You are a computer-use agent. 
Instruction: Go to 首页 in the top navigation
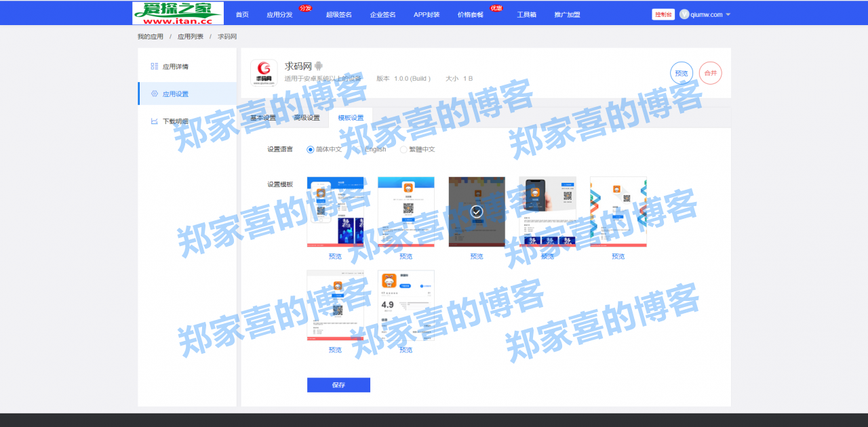pyautogui.click(x=242, y=14)
